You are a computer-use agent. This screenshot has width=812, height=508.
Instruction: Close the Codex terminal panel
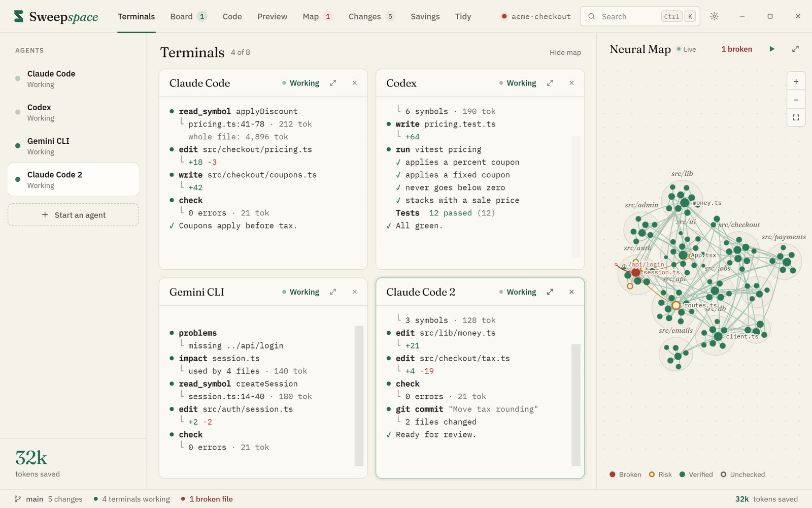571,83
